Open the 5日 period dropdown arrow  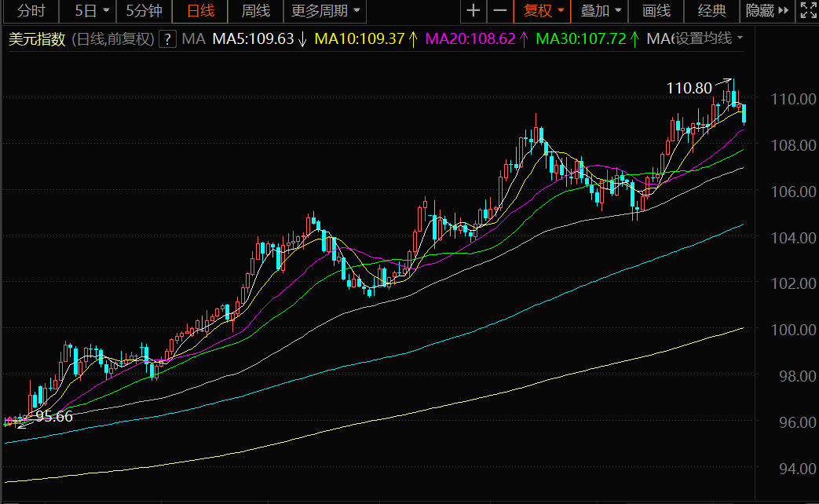point(106,11)
